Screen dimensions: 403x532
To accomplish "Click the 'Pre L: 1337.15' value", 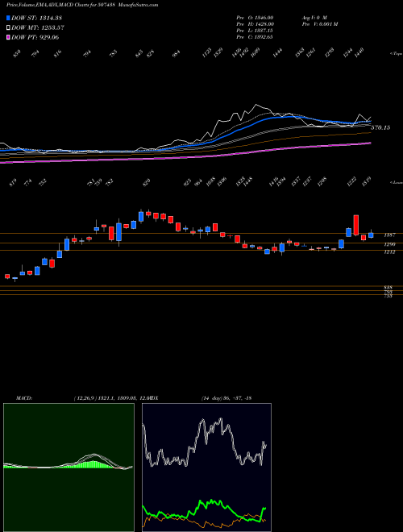I will [x=255, y=31].
